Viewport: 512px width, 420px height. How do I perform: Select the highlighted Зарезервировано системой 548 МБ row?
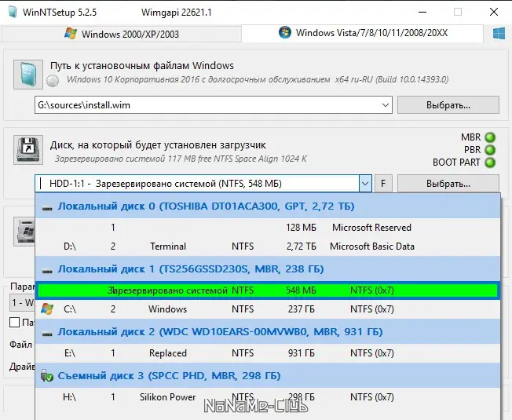pyautogui.click(x=268, y=290)
